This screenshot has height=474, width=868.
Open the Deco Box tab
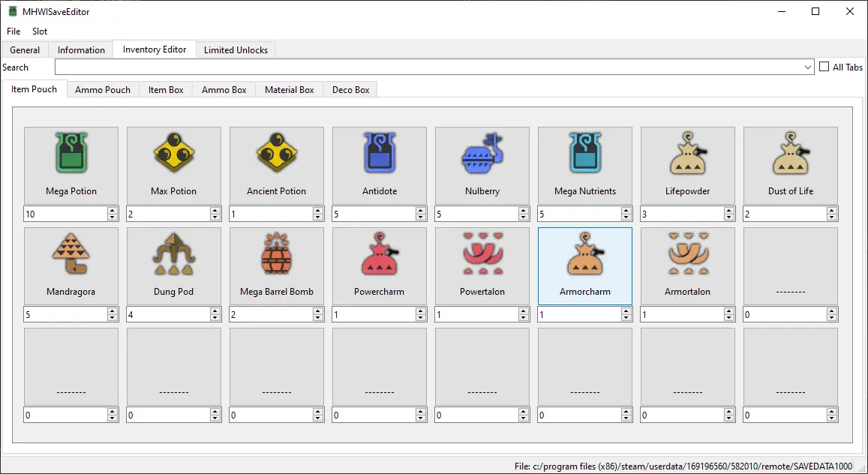pyautogui.click(x=351, y=89)
